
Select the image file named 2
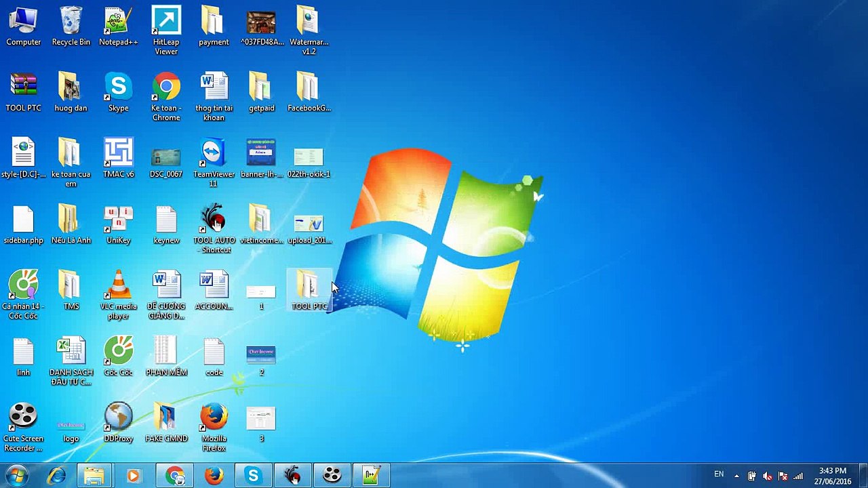[x=262, y=361]
